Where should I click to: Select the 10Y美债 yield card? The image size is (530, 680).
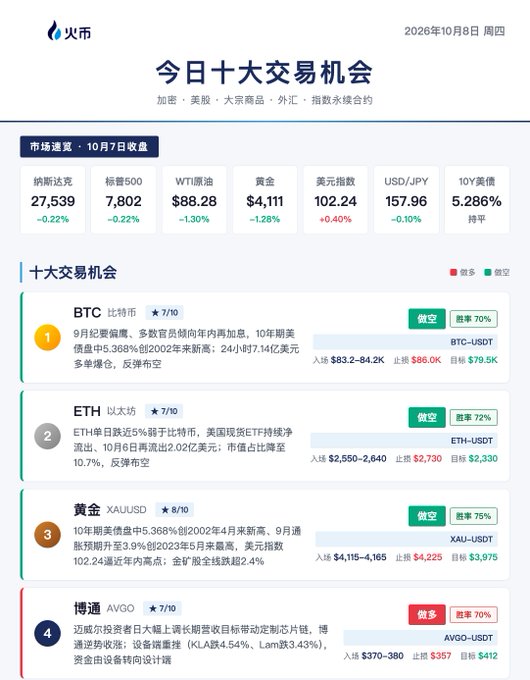477,199
